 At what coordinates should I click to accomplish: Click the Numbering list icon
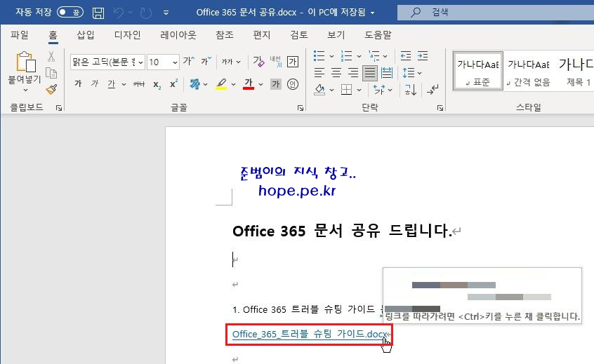(346, 56)
